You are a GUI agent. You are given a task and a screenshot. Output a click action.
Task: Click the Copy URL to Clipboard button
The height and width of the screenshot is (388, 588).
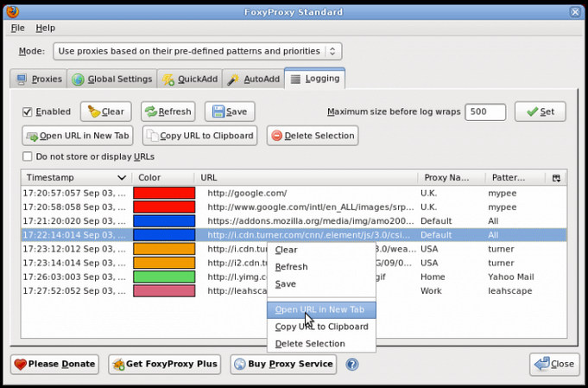pyautogui.click(x=199, y=136)
